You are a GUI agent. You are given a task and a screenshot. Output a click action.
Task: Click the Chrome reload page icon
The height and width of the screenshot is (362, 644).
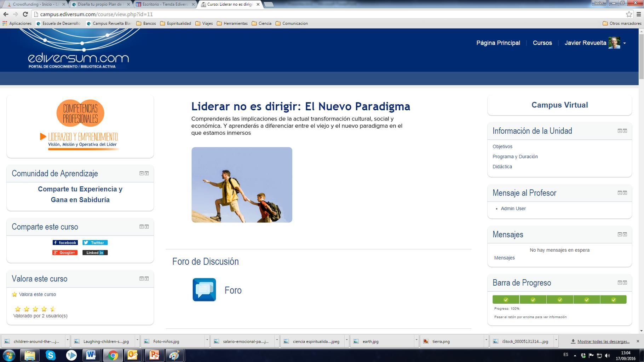click(25, 14)
